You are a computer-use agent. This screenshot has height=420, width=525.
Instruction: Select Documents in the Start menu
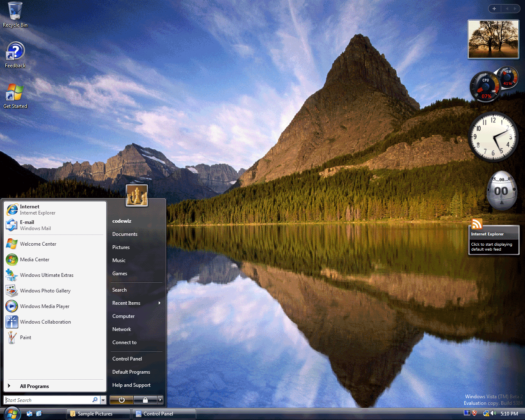point(125,234)
